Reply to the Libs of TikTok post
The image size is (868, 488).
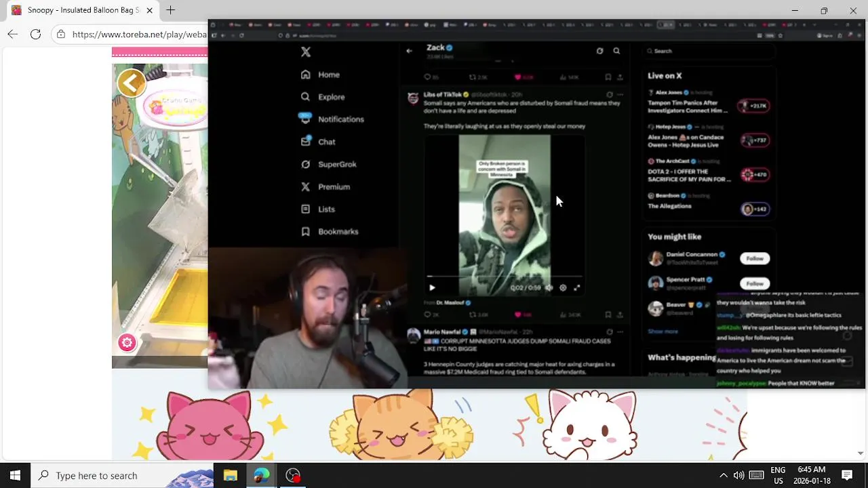click(431, 314)
